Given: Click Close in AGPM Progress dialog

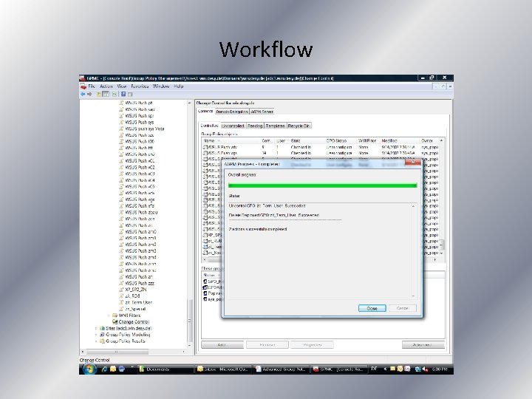Looking at the screenshot, I should 372,308.
